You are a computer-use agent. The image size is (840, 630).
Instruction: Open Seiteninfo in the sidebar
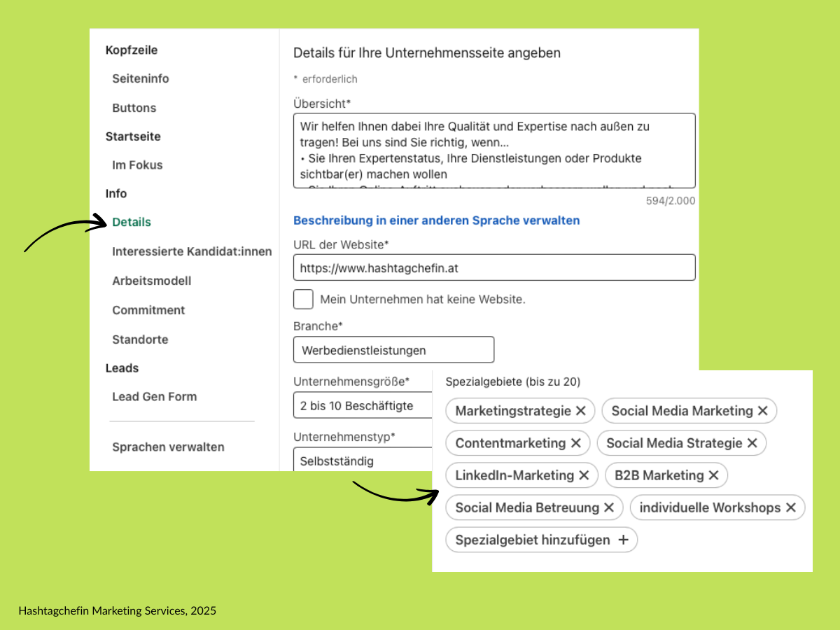pos(140,78)
